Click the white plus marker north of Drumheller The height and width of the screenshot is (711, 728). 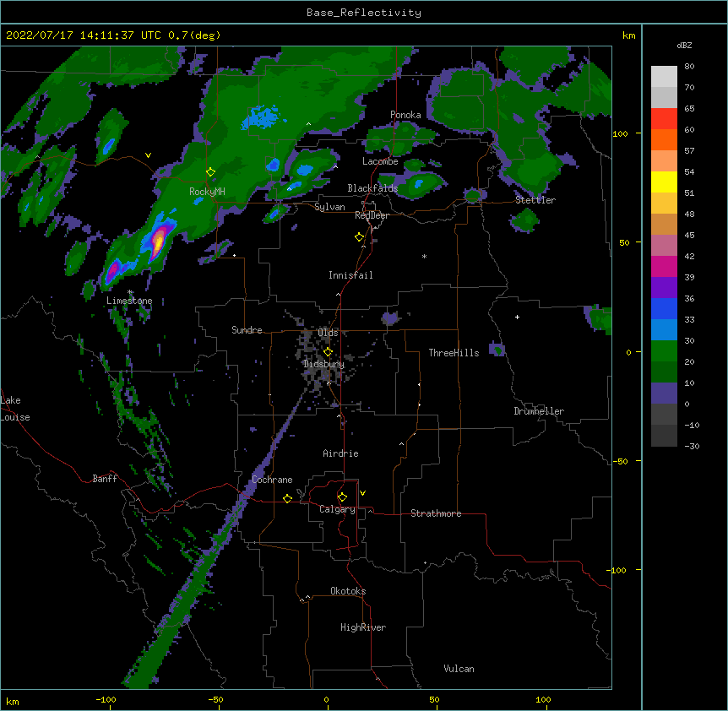click(x=517, y=317)
